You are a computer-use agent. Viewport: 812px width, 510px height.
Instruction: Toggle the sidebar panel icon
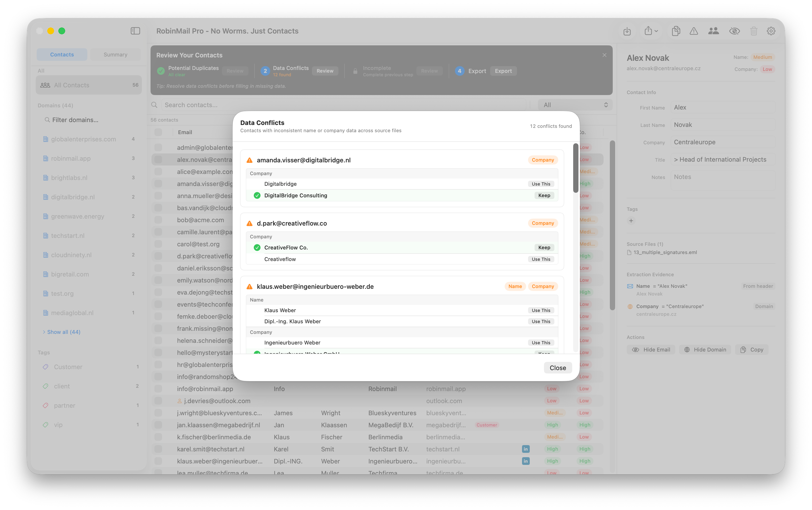(135, 31)
